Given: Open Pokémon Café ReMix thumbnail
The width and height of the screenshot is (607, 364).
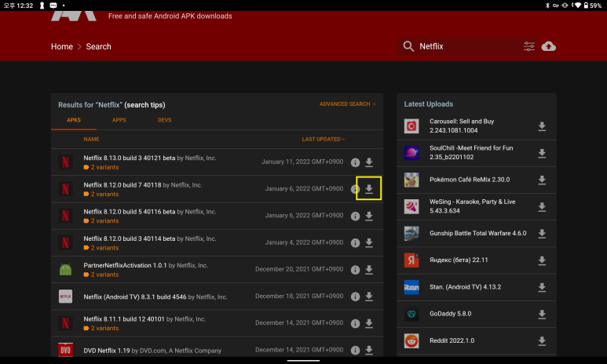Looking at the screenshot, I should click(411, 180).
